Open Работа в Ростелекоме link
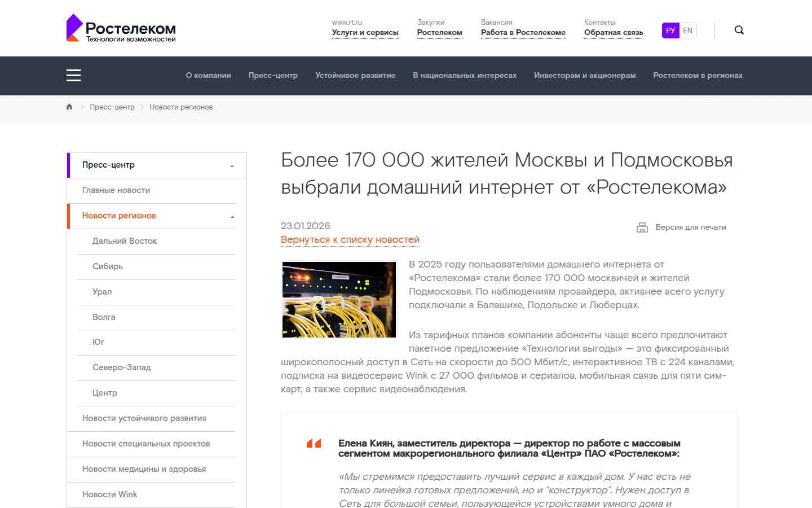 pyautogui.click(x=523, y=33)
